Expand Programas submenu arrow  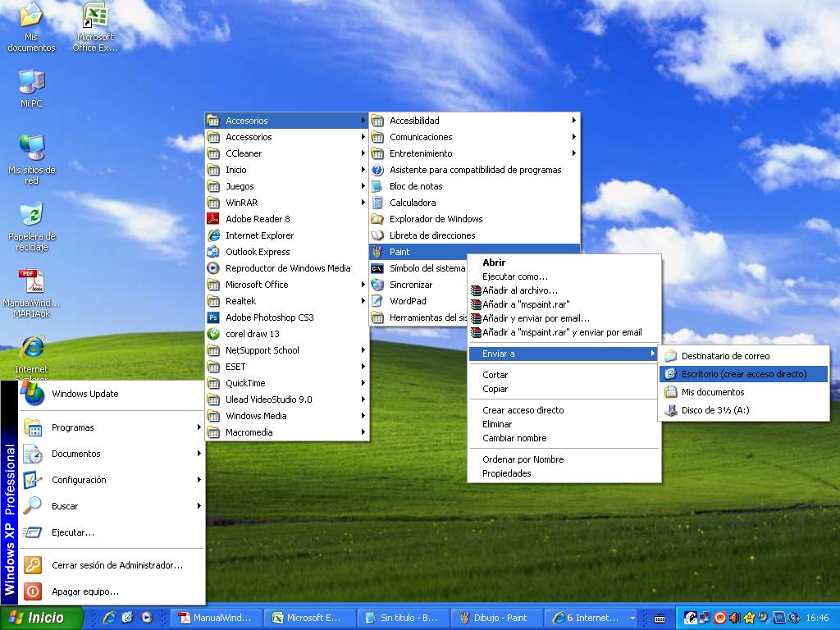(x=199, y=427)
